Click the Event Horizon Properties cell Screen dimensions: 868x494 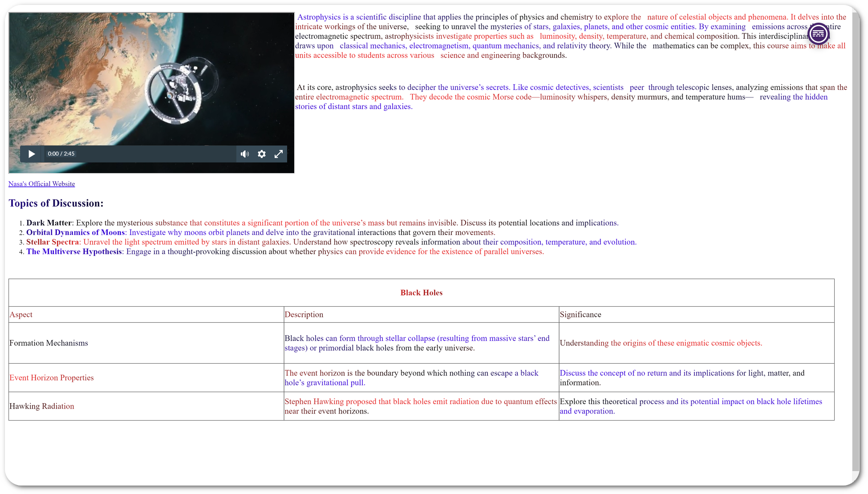click(52, 378)
